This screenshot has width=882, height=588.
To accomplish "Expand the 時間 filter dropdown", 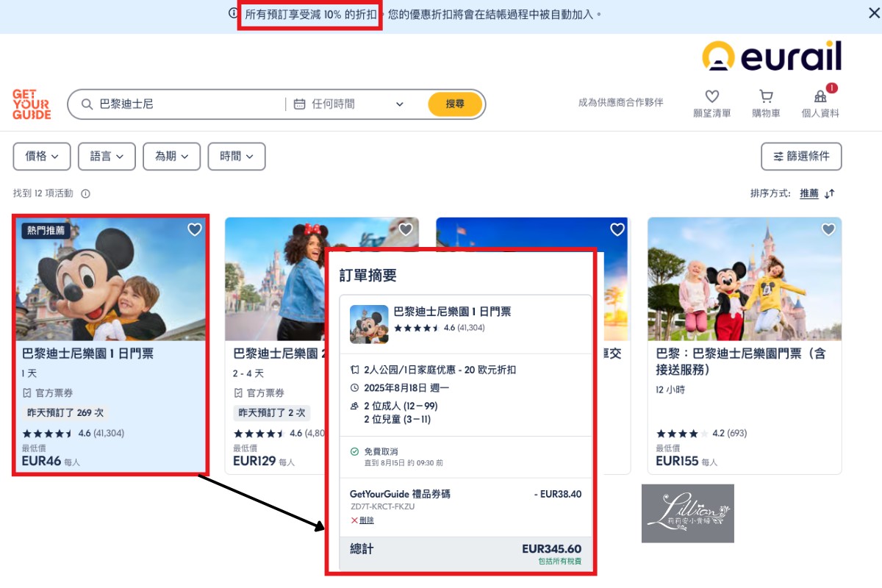I will (237, 157).
